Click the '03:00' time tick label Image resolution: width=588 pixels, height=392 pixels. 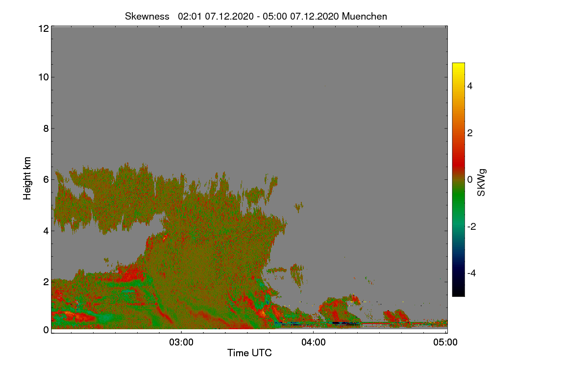click(x=181, y=343)
